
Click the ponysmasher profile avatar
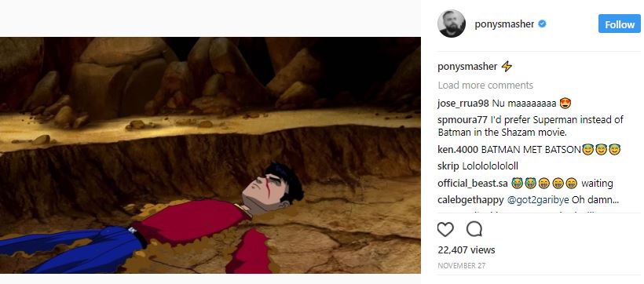[x=452, y=24]
